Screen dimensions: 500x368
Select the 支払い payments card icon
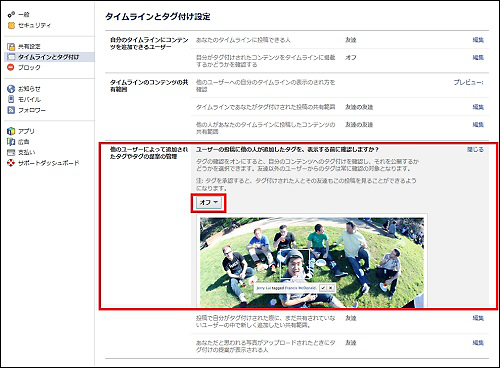point(11,152)
